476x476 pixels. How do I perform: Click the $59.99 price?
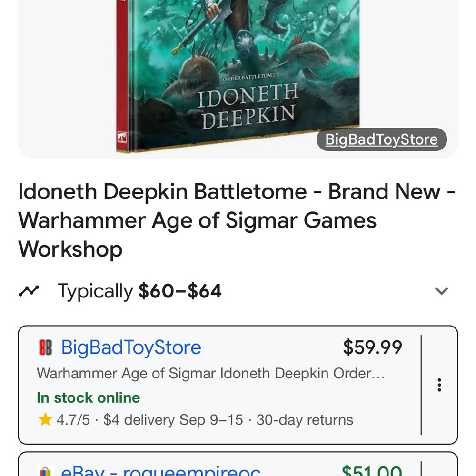coord(372,348)
